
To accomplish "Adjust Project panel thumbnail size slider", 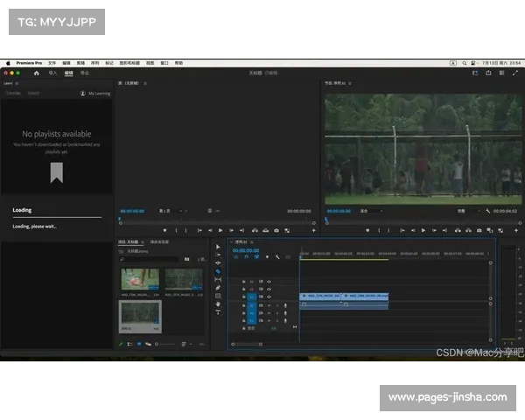I will coord(165,344).
